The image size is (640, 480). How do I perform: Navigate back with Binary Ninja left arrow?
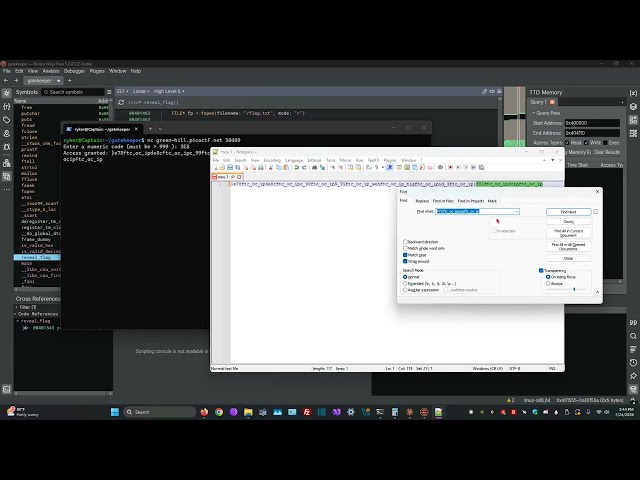click(6, 80)
